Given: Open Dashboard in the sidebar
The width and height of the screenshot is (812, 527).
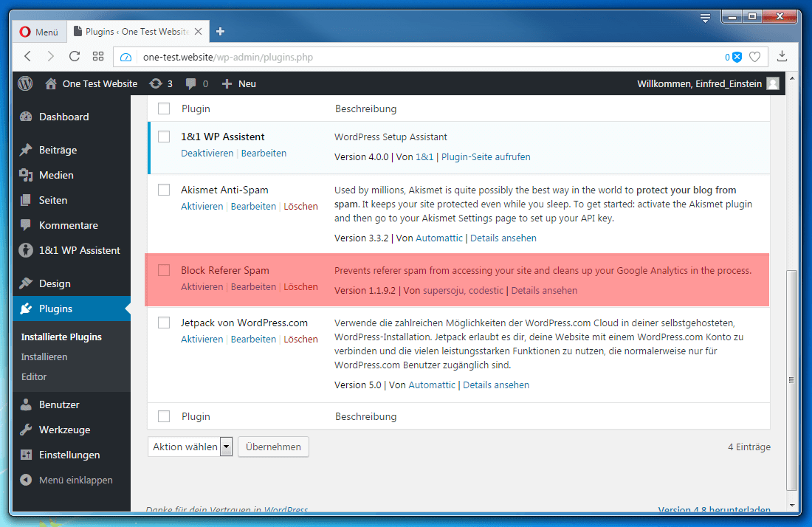Looking at the screenshot, I should click(72, 117).
